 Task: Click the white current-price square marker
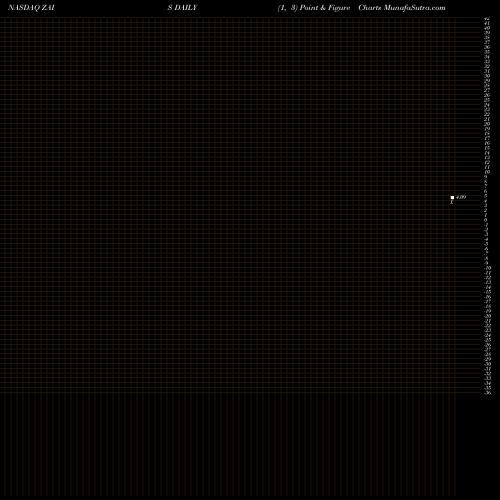[x=452, y=198]
